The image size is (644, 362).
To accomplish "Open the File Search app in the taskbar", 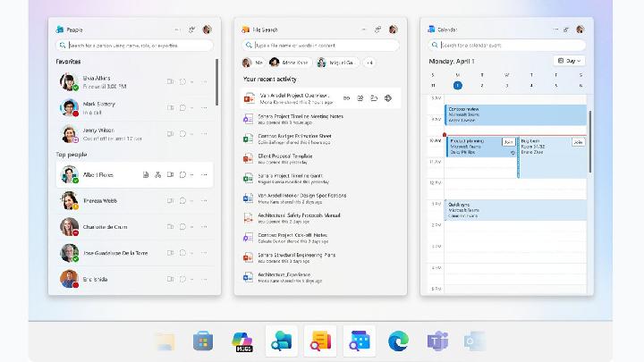I will point(320,341).
